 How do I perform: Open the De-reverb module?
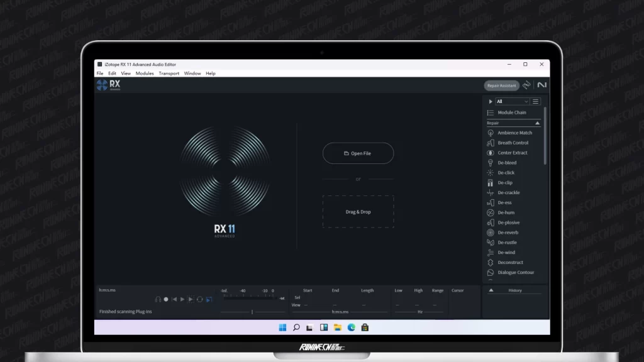tap(508, 233)
